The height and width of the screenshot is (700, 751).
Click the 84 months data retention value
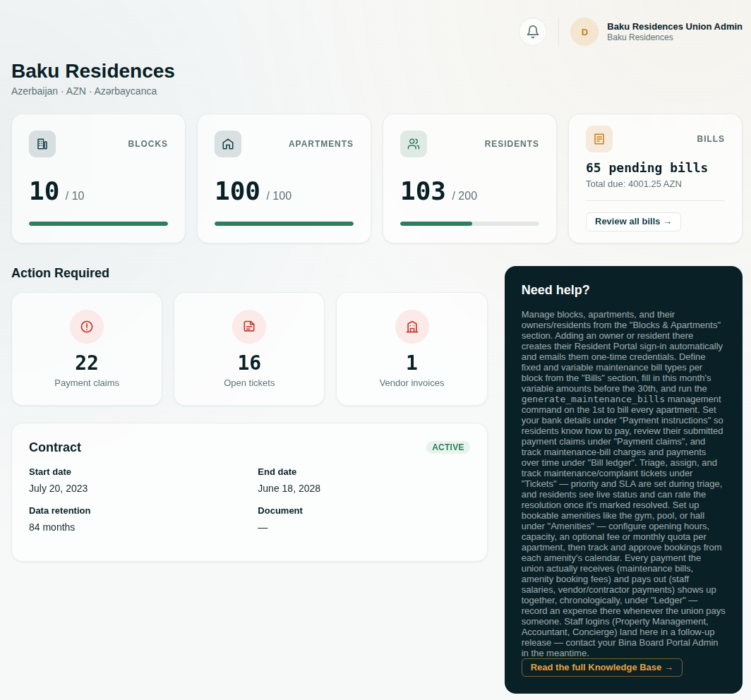[52, 527]
